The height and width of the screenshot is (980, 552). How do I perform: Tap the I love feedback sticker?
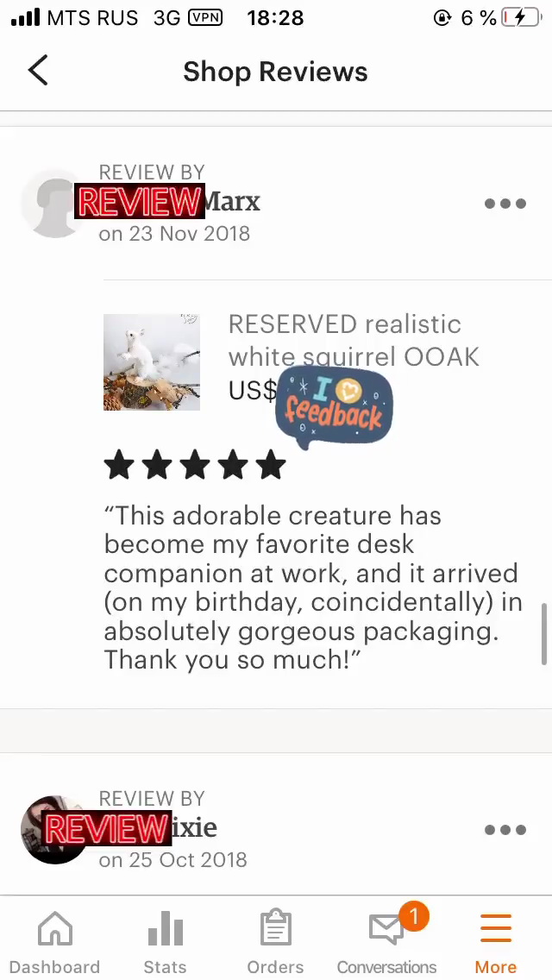[x=334, y=407]
